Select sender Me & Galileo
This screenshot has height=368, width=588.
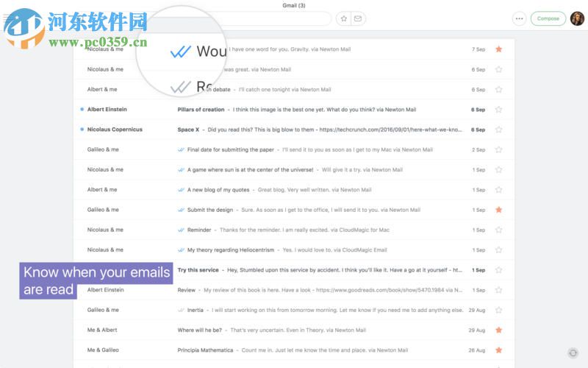tap(103, 350)
